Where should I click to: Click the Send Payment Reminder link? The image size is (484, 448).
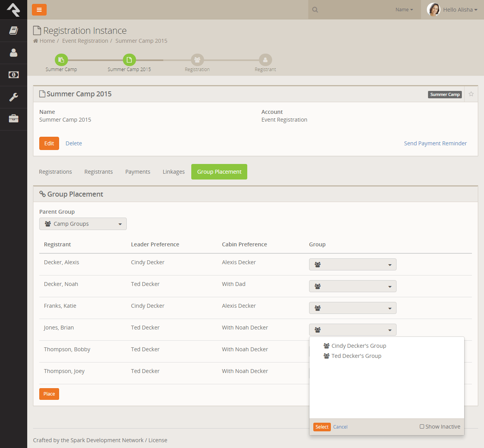[435, 143]
